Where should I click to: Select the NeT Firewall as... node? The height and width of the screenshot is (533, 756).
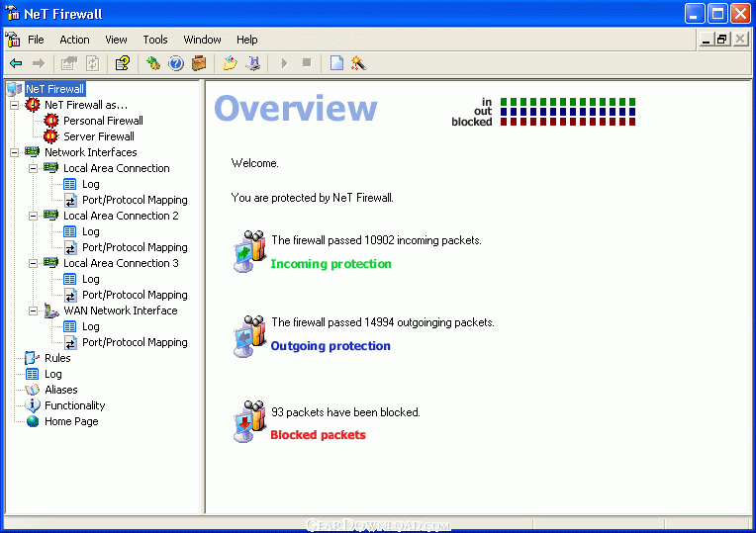pyautogui.click(x=86, y=105)
